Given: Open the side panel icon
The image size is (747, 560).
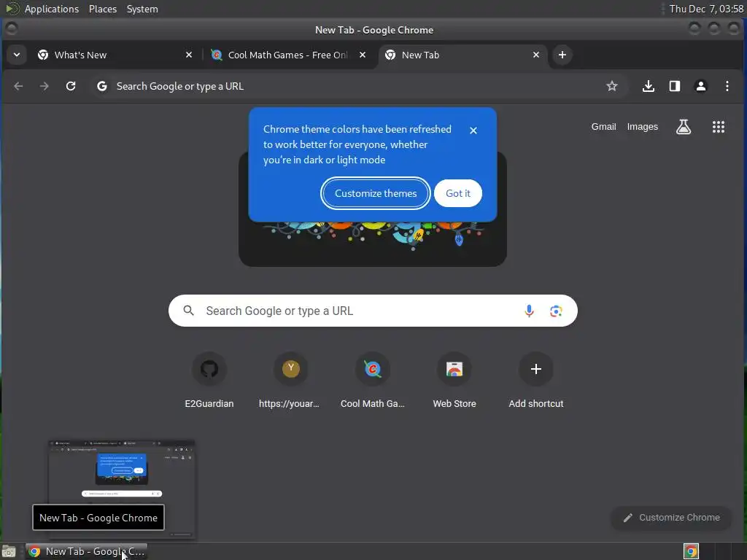Looking at the screenshot, I should click(x=675, y=86).
